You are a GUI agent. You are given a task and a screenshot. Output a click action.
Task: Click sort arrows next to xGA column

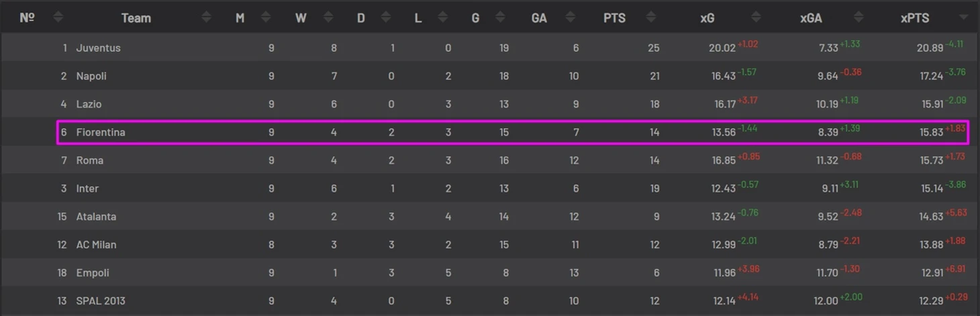click(x=859, y=18)
